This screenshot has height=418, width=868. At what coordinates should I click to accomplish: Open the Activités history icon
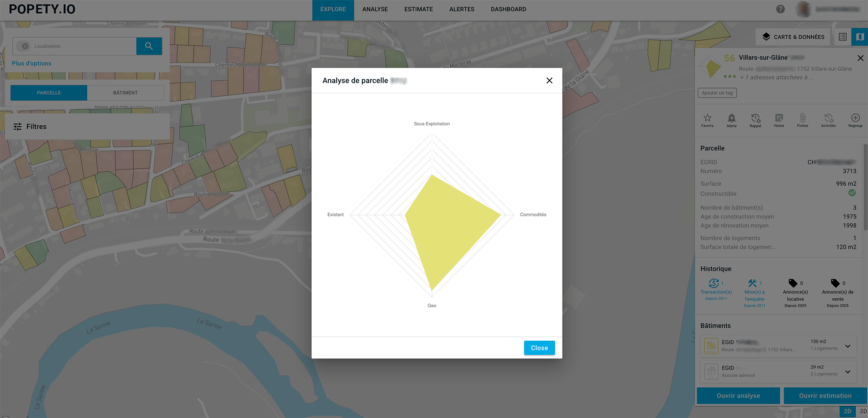pyautogui.click(x=828, y=118)
